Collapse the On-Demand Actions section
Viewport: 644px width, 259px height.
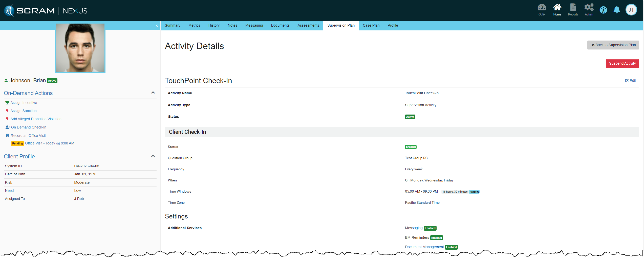[x=153, y=93]
